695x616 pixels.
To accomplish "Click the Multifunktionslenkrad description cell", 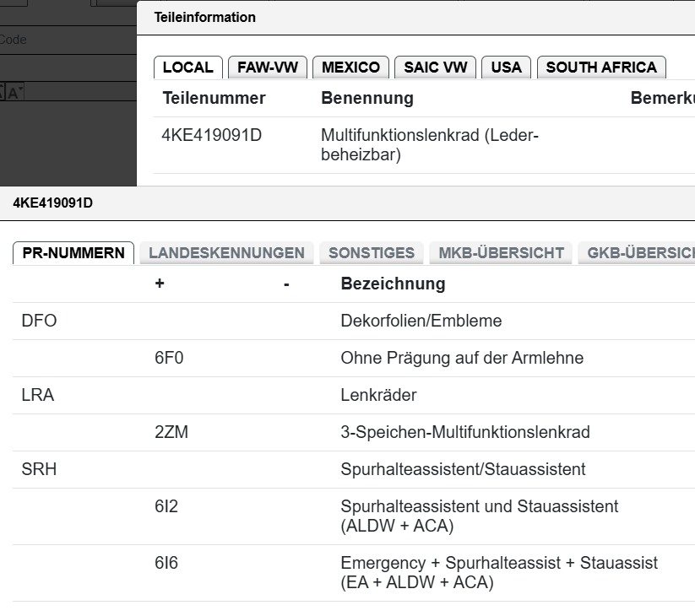I will click(x=430, y=145).
